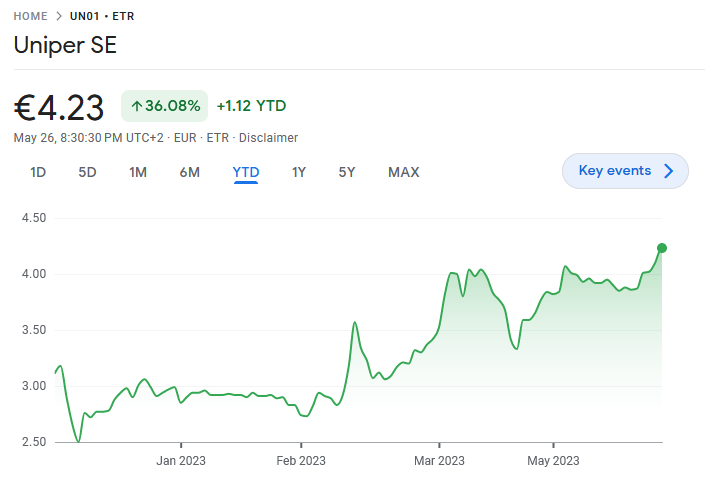705x480 pixels.
Task: Select the YTD range tab
Action: 245,173
